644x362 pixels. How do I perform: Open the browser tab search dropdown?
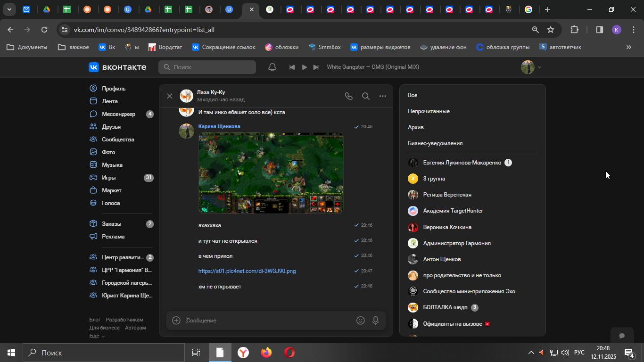tap(9, 9)
